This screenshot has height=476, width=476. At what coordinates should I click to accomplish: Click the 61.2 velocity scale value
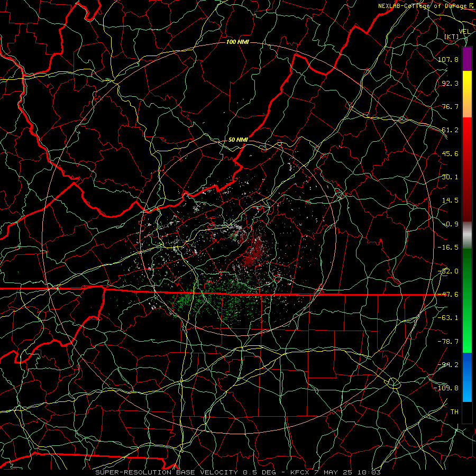450,130
